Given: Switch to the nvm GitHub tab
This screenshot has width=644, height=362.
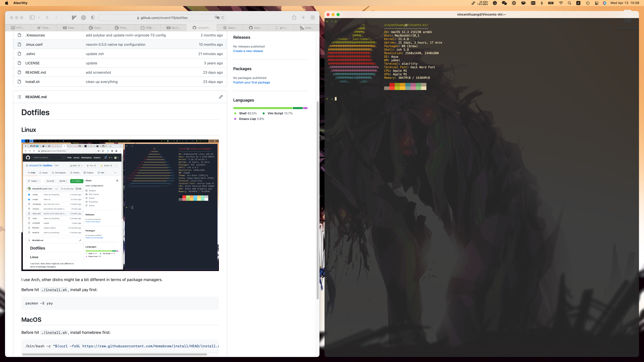Looking at the screenshot, I should click(x=255, y=28).
